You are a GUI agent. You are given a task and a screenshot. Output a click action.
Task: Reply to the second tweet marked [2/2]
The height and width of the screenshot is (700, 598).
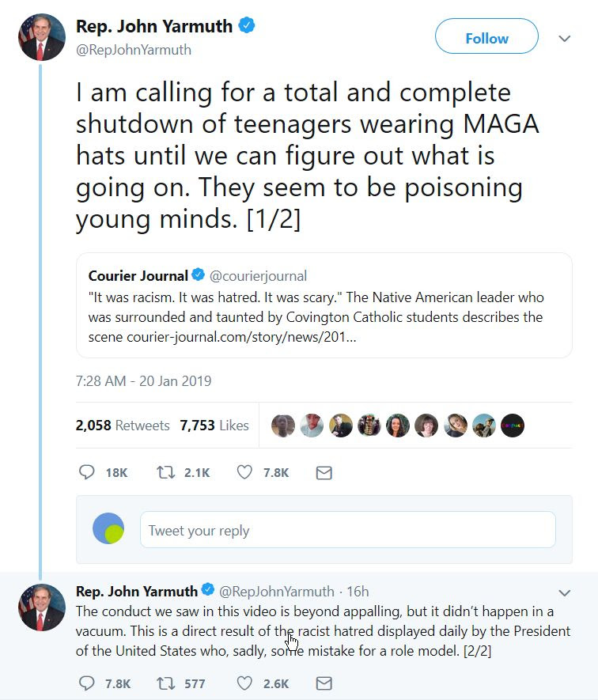(87, 683)
